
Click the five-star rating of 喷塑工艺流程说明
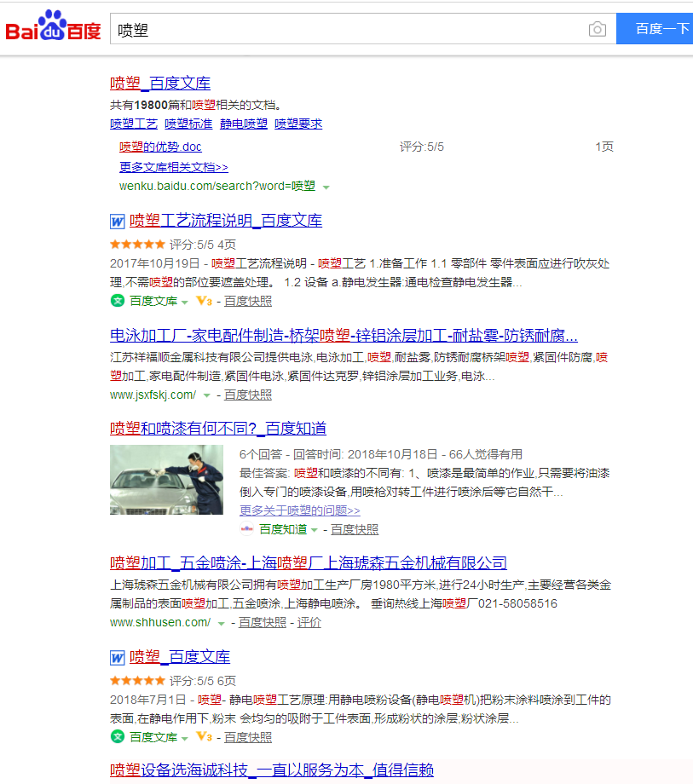[x=137, y=245]
